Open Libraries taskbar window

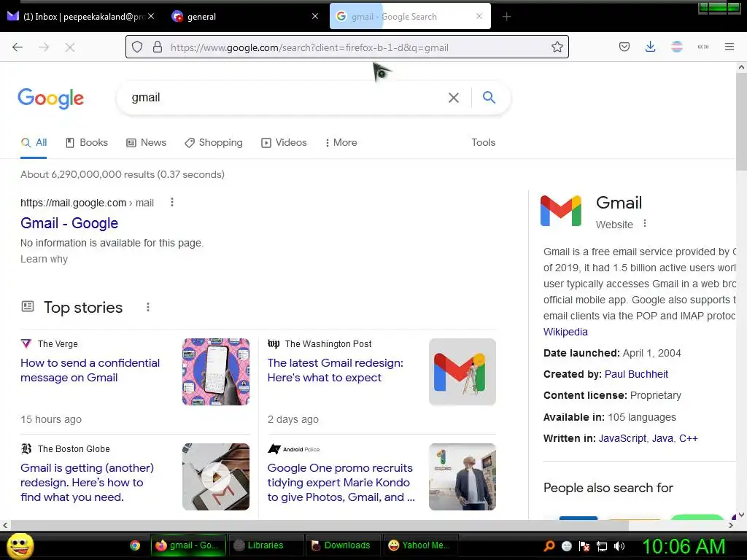click(266, 545)
